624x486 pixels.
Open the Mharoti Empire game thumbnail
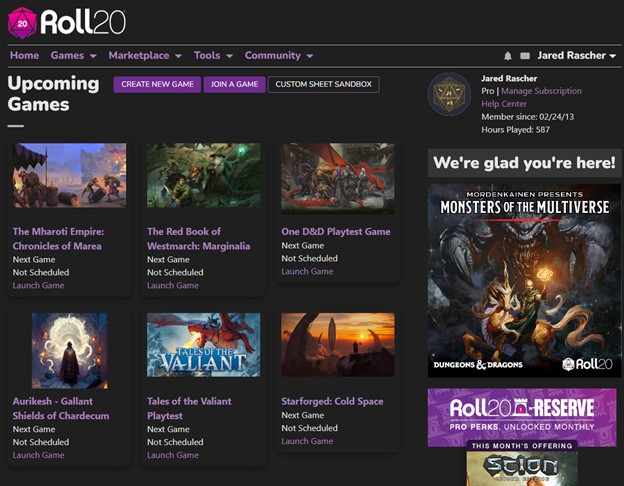click(x=69, y=176)
